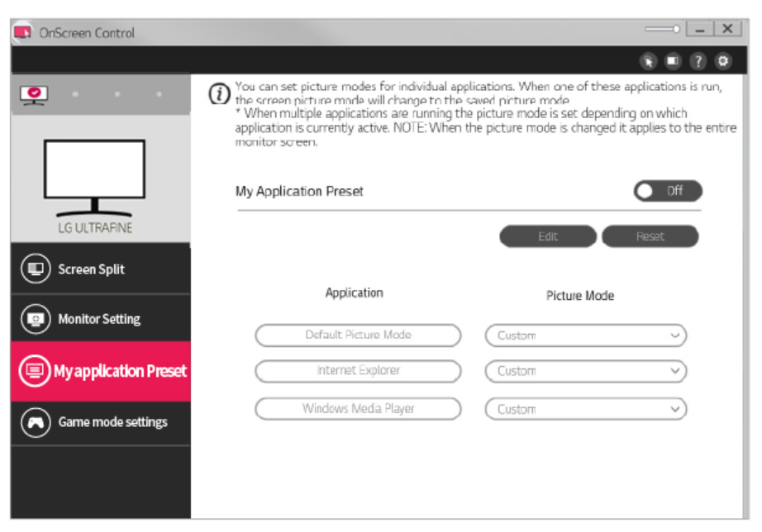Go to the Monitor Setting section
The height and width of the screenshot is (532, 762).
[x=100, y=319]
